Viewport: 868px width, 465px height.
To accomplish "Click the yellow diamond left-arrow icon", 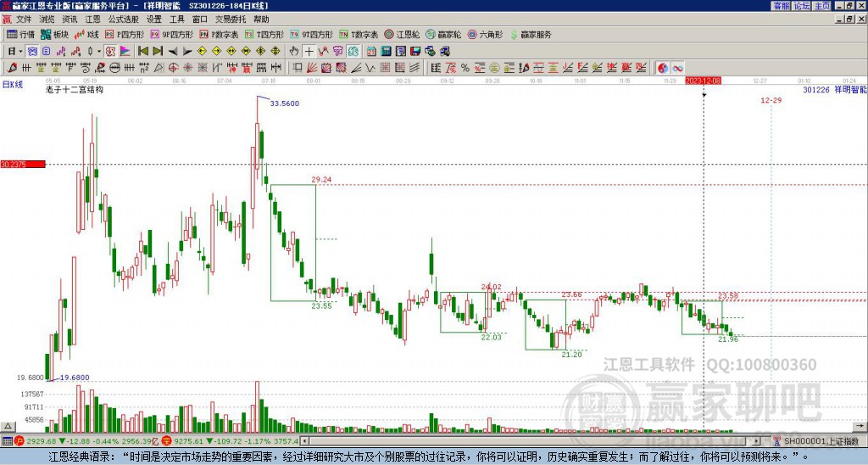I will click(202, 51).
